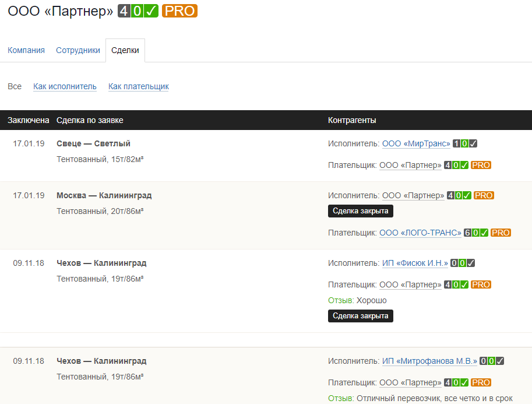Filter deals by Как исполнитель

pyautogui.click(x=65, y=86)
